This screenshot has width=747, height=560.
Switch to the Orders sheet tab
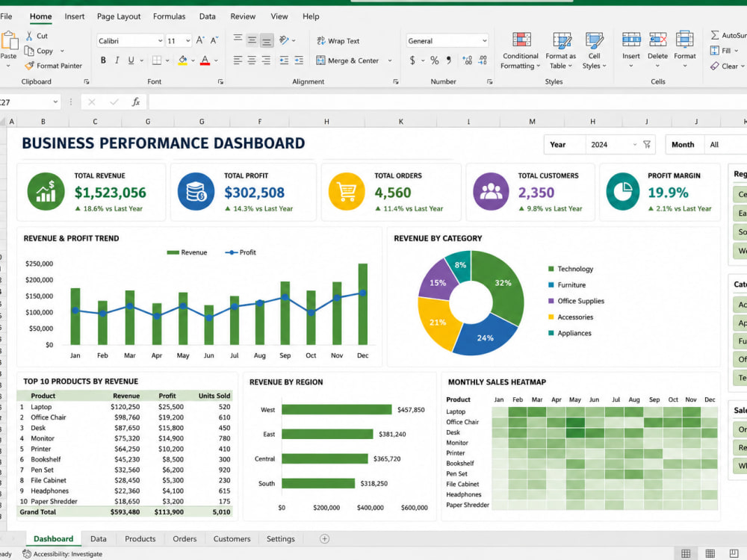pos(185,538)
